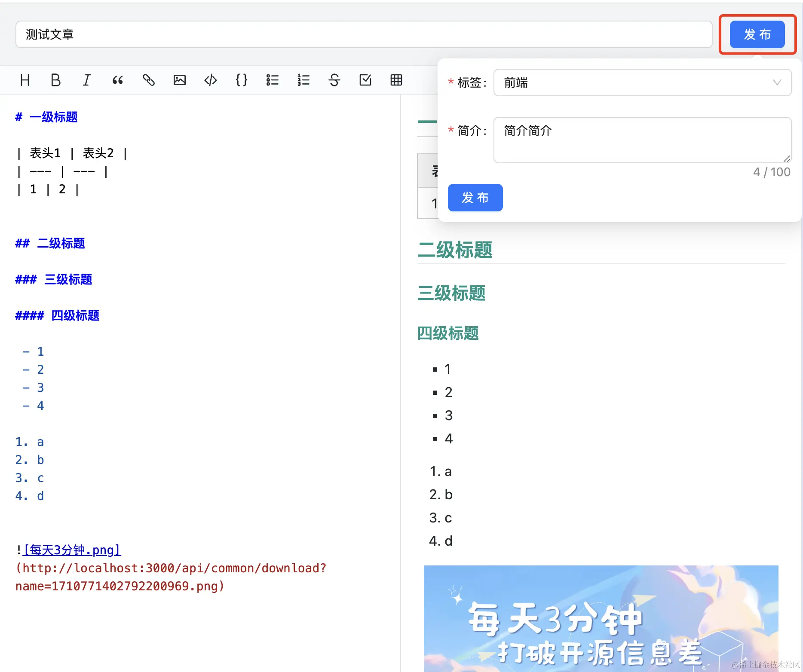Insert a blockquote
The image size is (803, 672).
coord(118,80)
